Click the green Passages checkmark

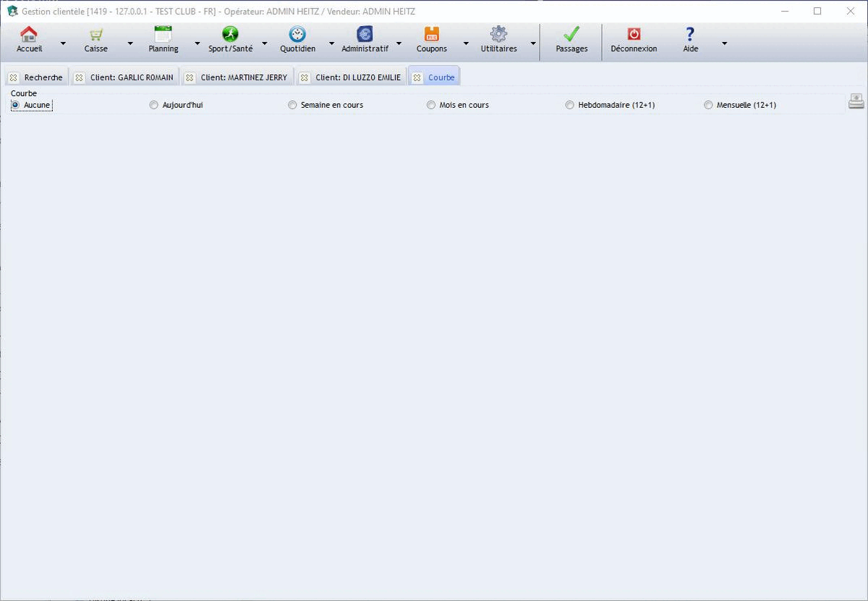click(x=571, y=35)
